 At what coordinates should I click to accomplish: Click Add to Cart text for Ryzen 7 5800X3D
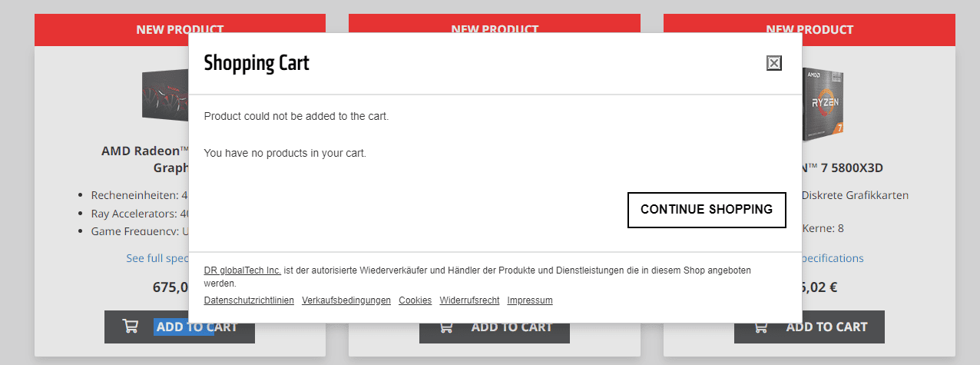click(x=826, y=327)
